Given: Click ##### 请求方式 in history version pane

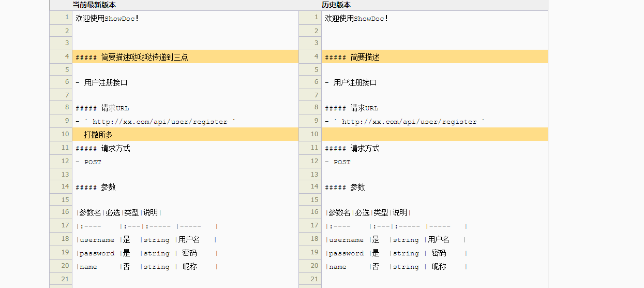Looking at the screenshot, I should (352, 149).
